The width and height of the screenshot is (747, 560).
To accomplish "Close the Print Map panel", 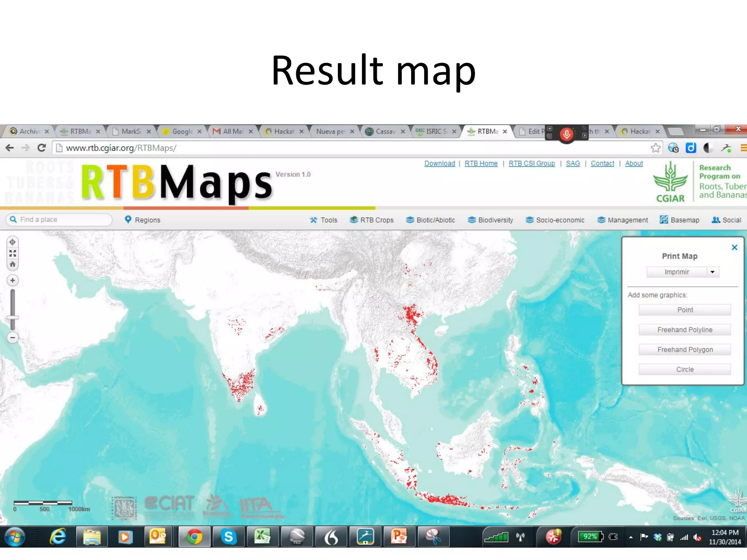I will [735, 248].
